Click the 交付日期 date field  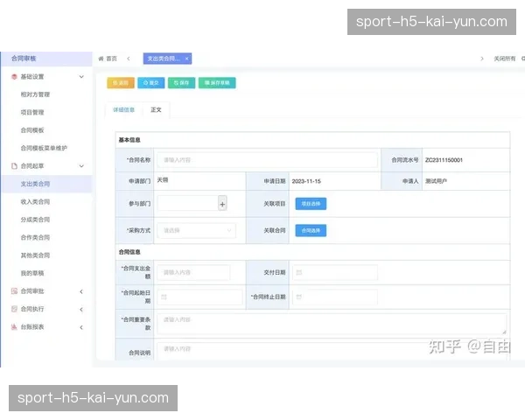coord(335,273)
